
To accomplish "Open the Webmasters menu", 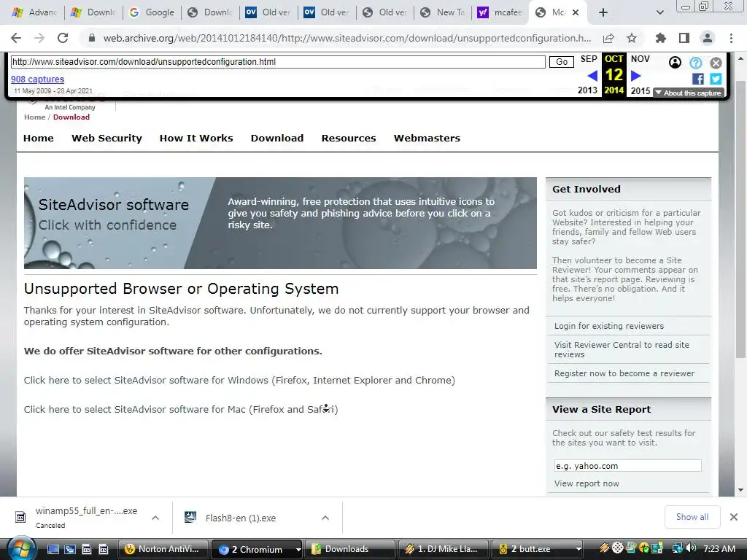I will tap(427, 138).
